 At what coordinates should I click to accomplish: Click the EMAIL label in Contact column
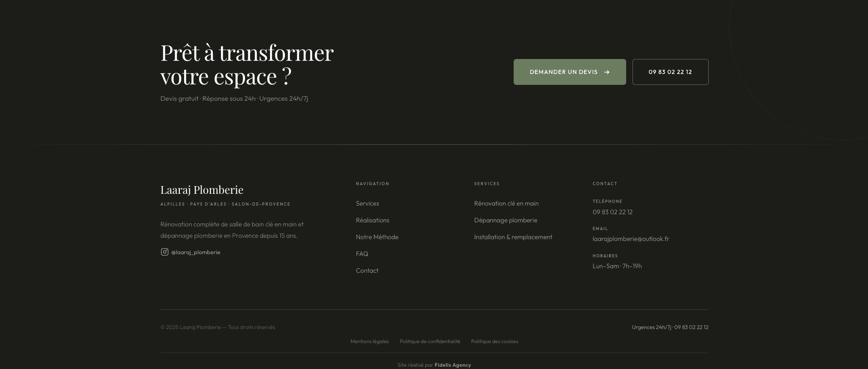point(600,229)
